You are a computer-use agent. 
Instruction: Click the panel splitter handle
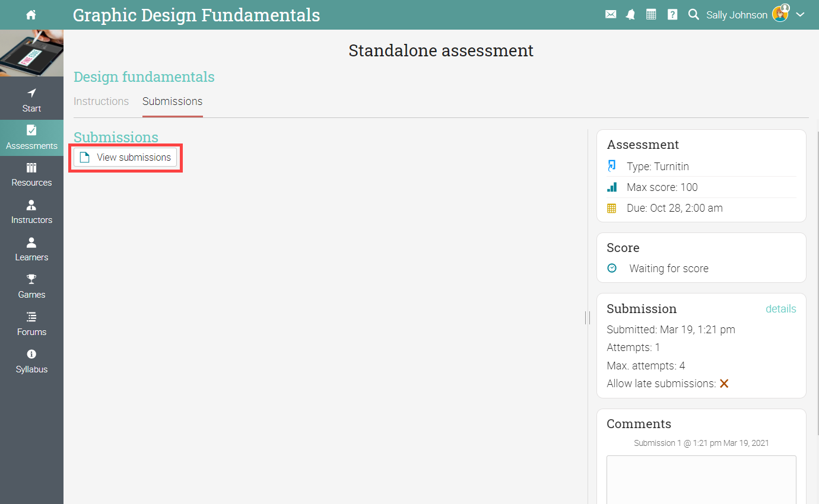click(x=588, y=318)
